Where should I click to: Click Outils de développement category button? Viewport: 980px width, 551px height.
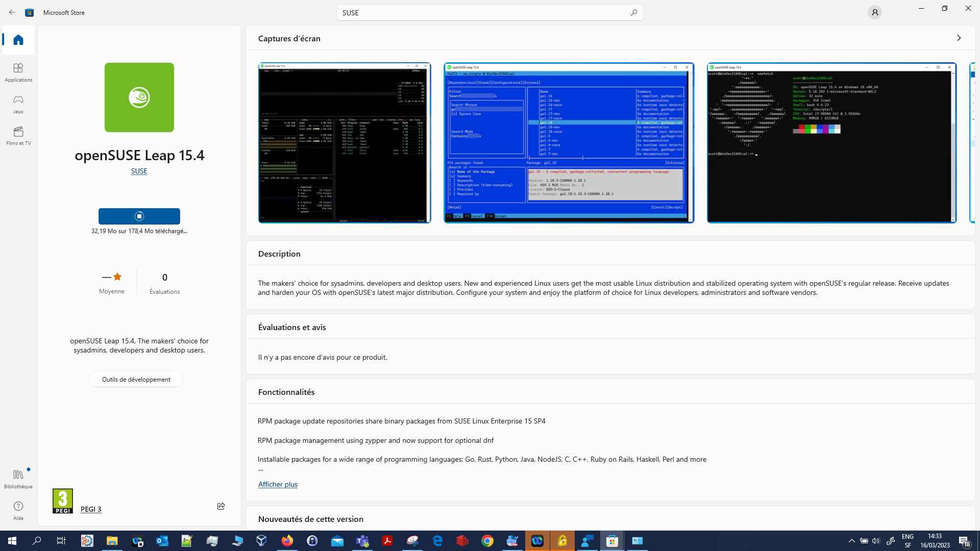[136, 379]
